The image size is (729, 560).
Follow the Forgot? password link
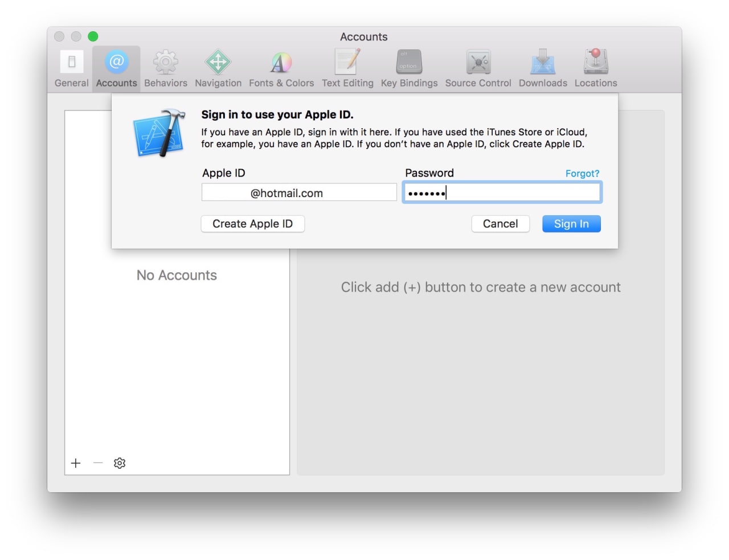pos(583,174)
